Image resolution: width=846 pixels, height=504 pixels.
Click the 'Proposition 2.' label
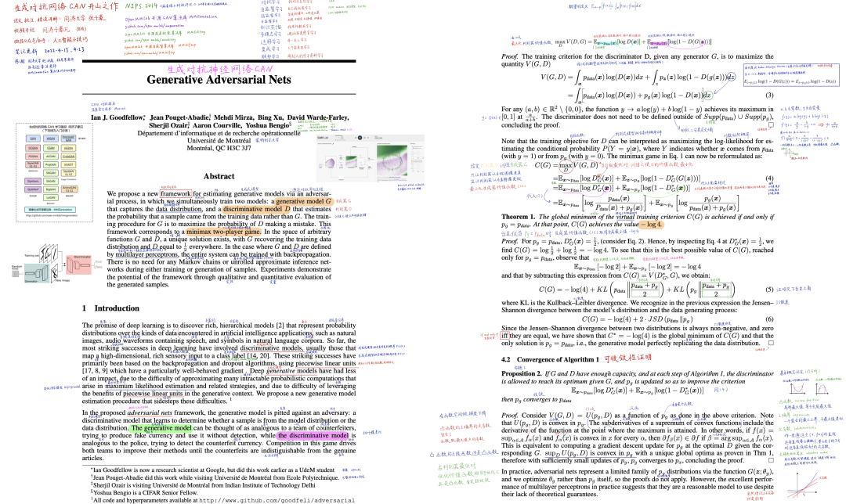tap(522, 373)
